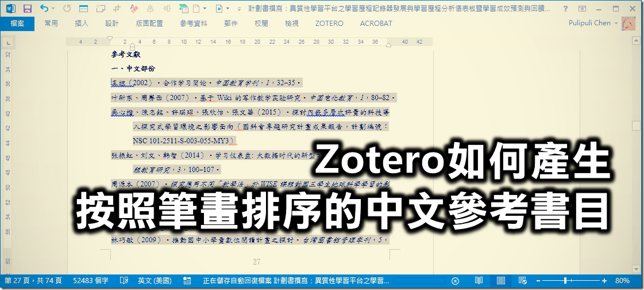Image resolution: width=644 pixels, height=290 pixels.
Task: Open account menu for Pulipuli Chen
Action: click(x=593, y=23)
